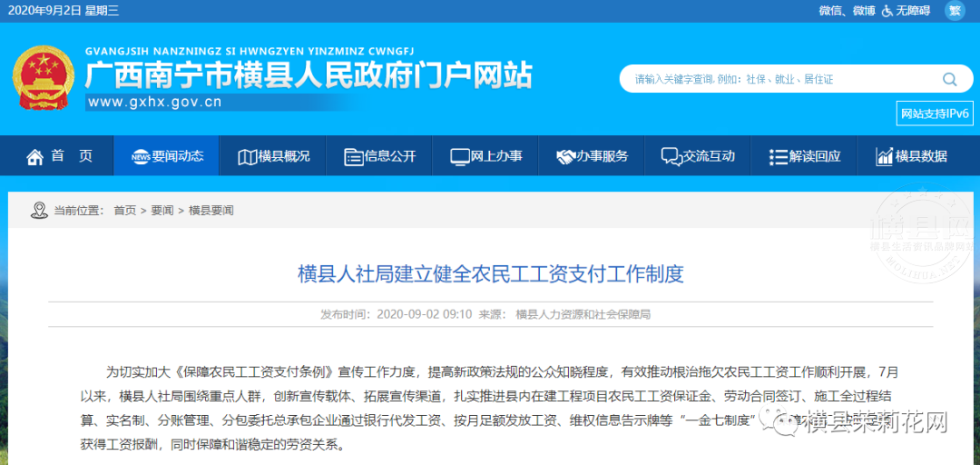The height and width of the screenshot is (465, 980).
Task: Click the www.gxhx.gov.cn URL text
Action: point(154,103)
